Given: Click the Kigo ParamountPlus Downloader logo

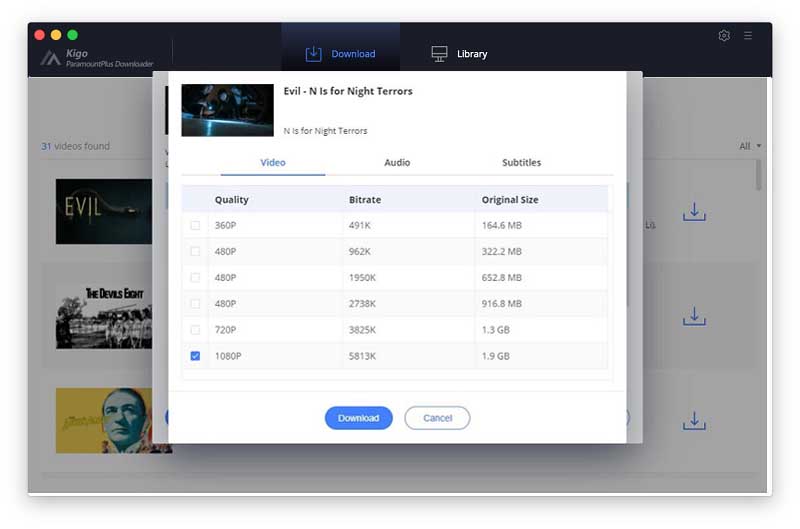Looking at the screenshot, I should tap(97, 58).
